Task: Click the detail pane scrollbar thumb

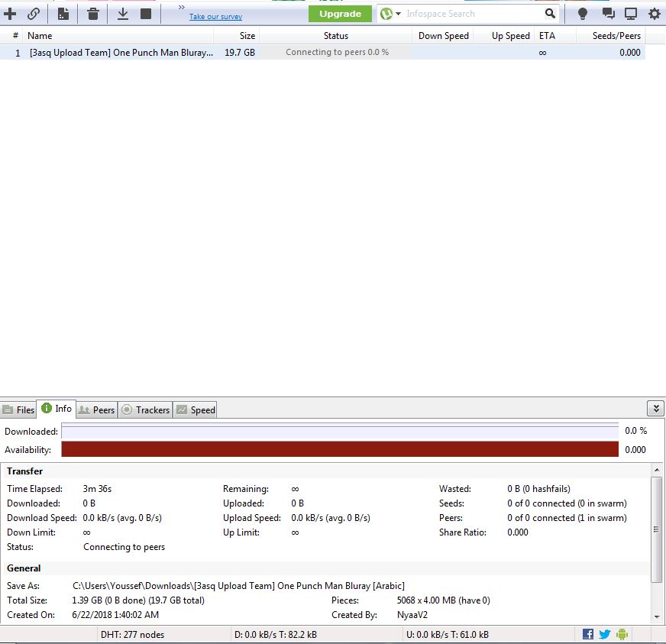Action: click(x=657, y=529)
